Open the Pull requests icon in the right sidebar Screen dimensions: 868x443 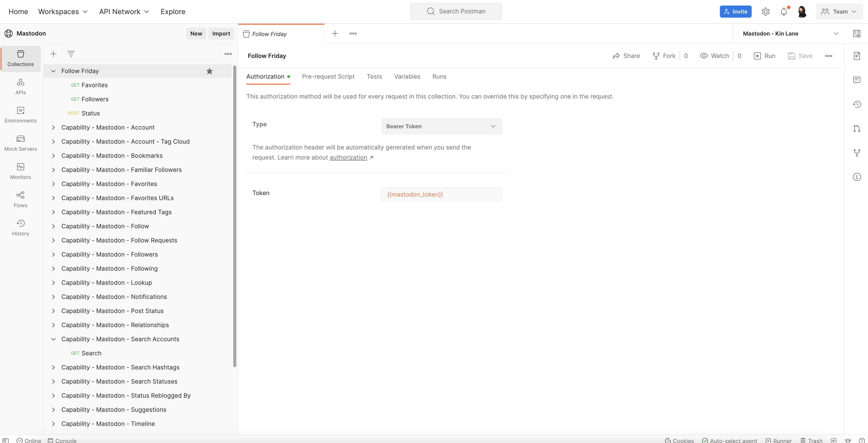(x=857, y=129)
